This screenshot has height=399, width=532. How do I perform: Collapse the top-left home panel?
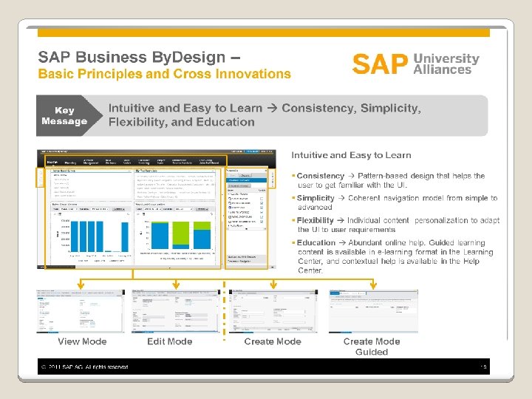[x=129, y=171]
